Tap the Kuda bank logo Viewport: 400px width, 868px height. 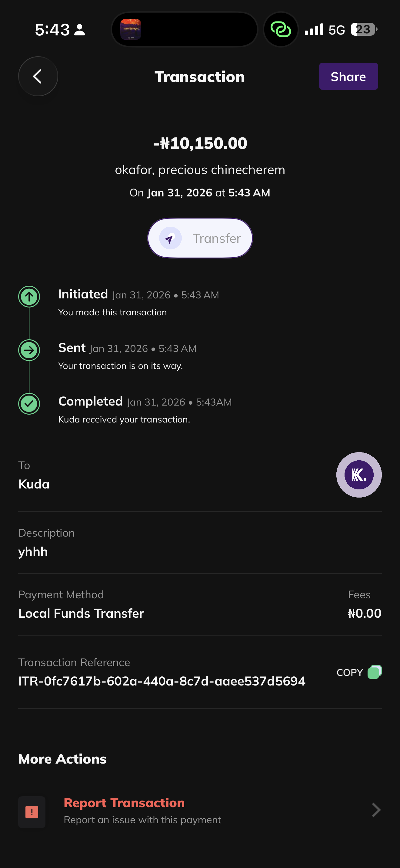point(358,475)
